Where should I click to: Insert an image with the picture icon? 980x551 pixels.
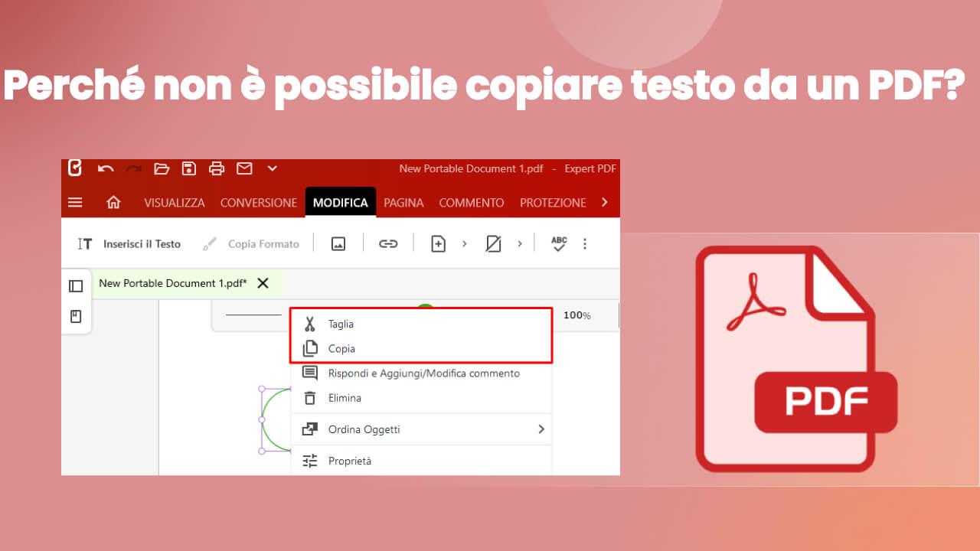pyautogui.click(x=338, y=244)
